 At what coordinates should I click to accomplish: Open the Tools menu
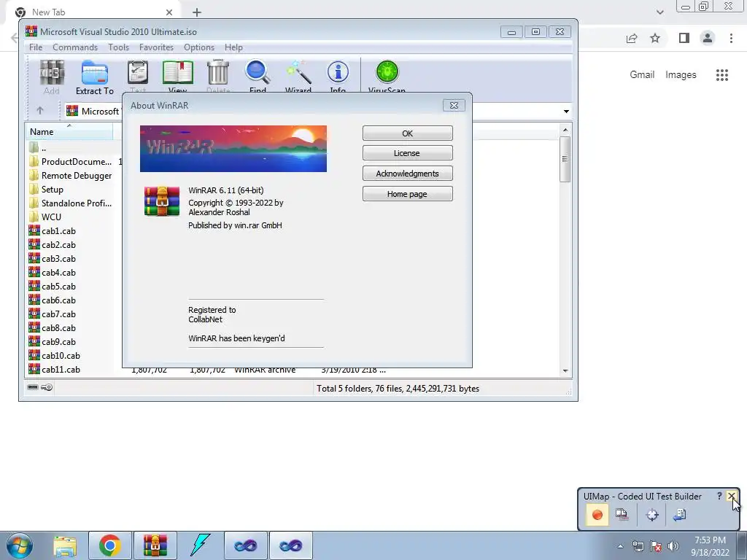(x=118, y=47)
